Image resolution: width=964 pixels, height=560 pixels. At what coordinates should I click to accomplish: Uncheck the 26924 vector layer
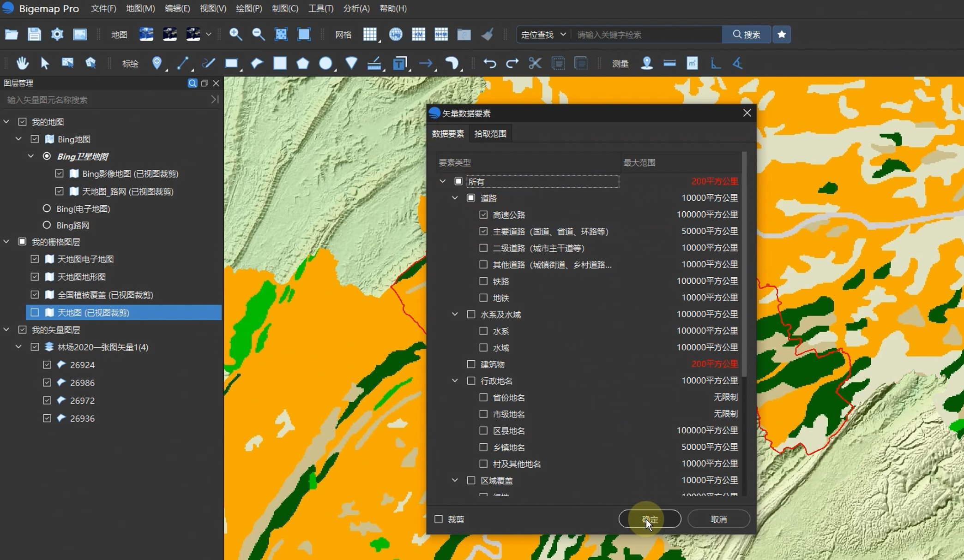pyautogui.click(x=47, y=364)
